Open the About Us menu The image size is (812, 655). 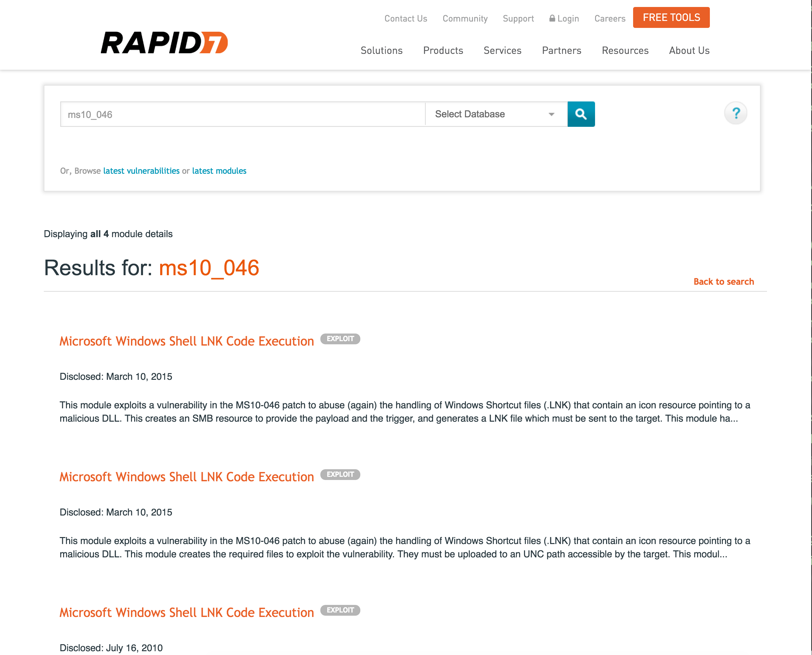[x=688, y=50]
